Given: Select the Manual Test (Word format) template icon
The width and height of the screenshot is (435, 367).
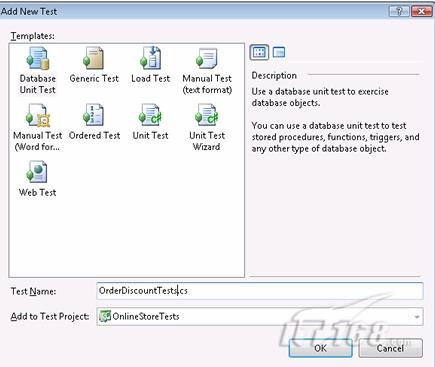Looking at the screenshot, I should [38, 115].
